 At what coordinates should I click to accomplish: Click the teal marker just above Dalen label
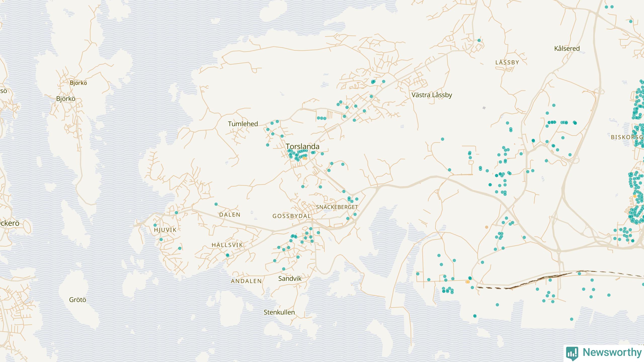(216, 204)
